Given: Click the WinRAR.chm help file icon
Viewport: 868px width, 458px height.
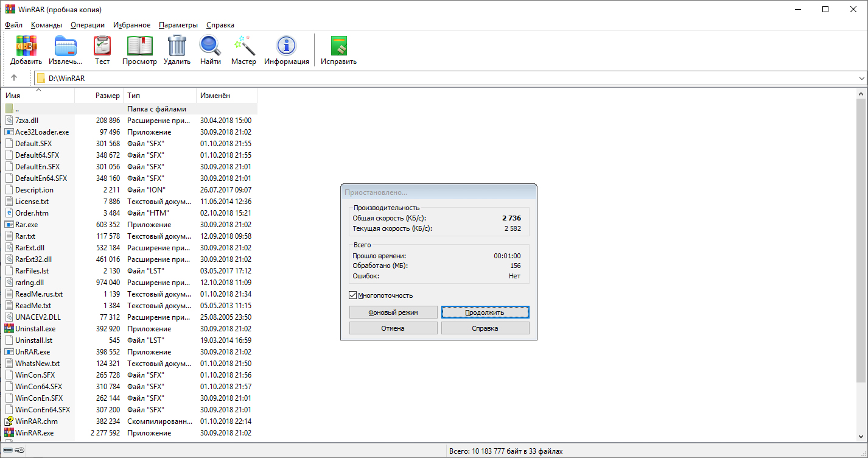Looking at the screenshot, I should coord(9,421).
